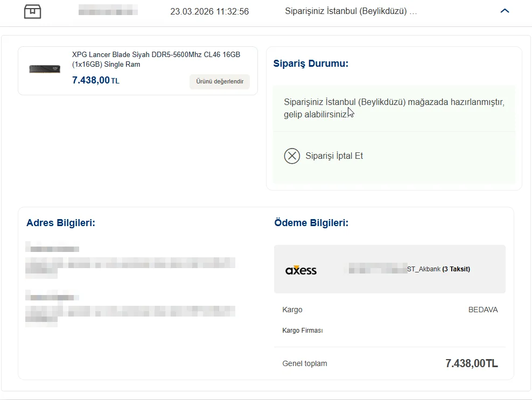Click the "Sipariş Durumu:" heading

[x=311, y=64]
